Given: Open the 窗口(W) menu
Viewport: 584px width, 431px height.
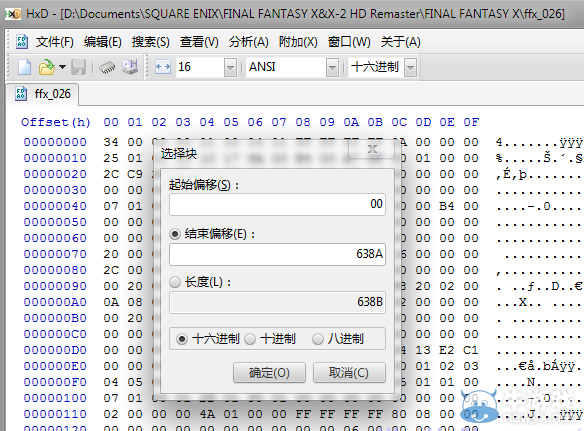Looking at the screenshot, I should [x=349, y=42].
